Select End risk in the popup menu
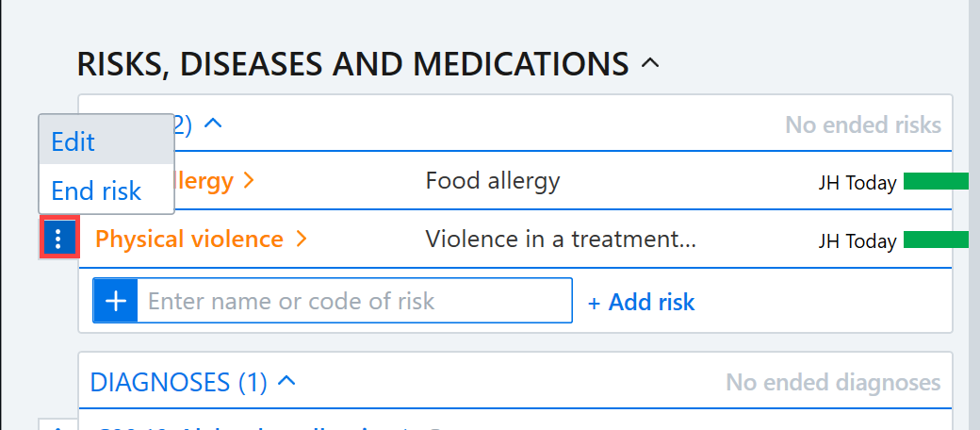Screen dimensions: 980x430 pyautogui.click(x=106, y=190)
